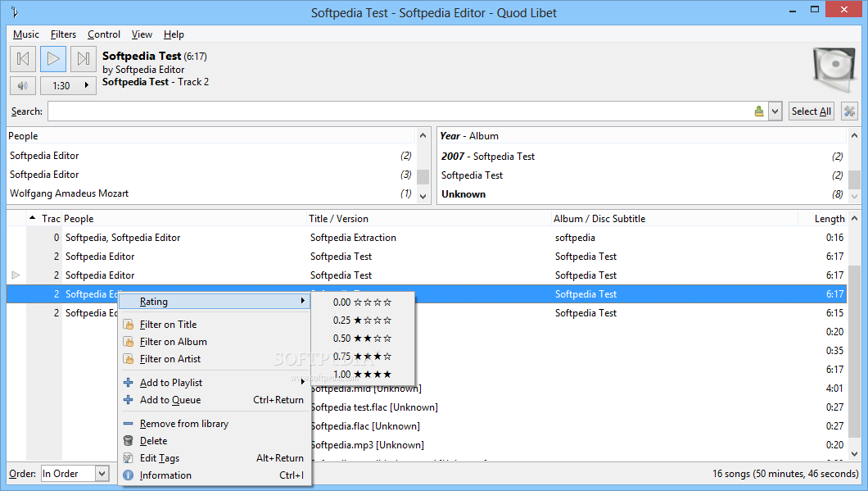The width and height of the screenshot is (868, 491).
Task: Open the Rating submenu entry
Action: click(x=215, y=302)
